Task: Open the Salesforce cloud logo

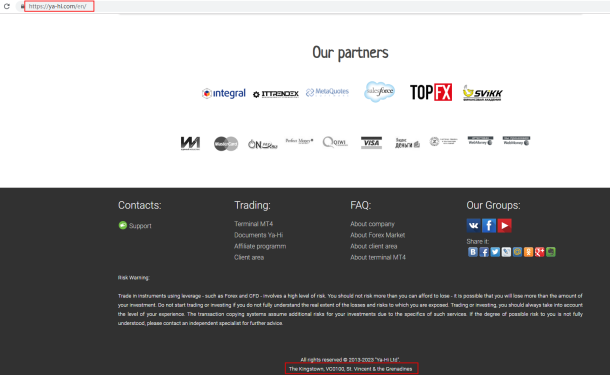Action: pos(379,92)
